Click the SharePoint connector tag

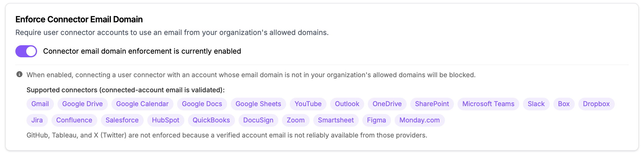pyautogui.click(x=432, y=104)
